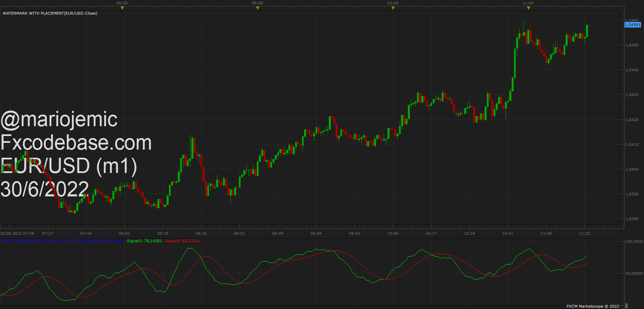
Task: Click the 1,0430 price axis label
Action: point(632,95)
